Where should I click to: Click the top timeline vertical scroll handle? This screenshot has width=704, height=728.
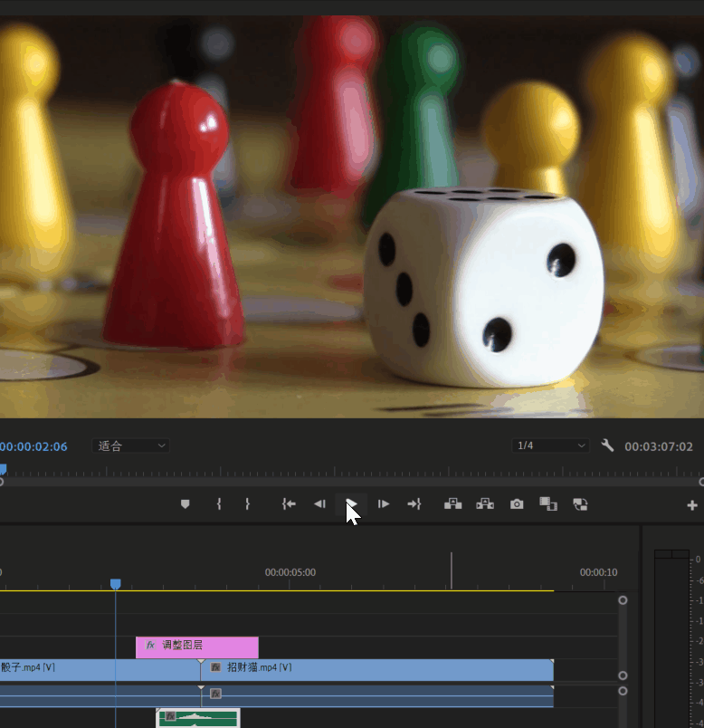[x=623, y=600]
